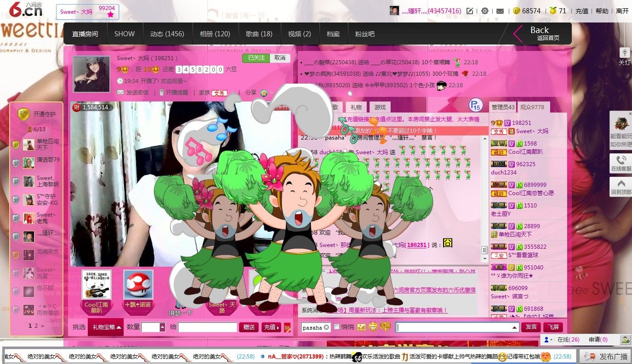This screenshot has height=364, width=632.
Task: Click into the gift recipient 给 field
Action: 207,327
